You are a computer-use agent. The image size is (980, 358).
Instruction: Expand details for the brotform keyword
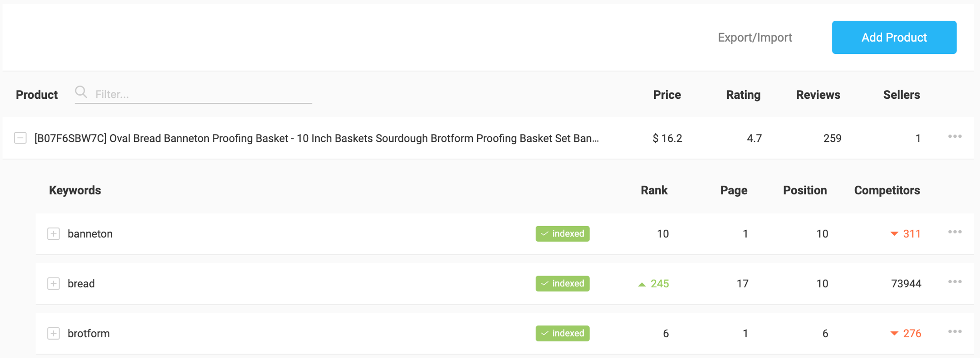point(54,334)
